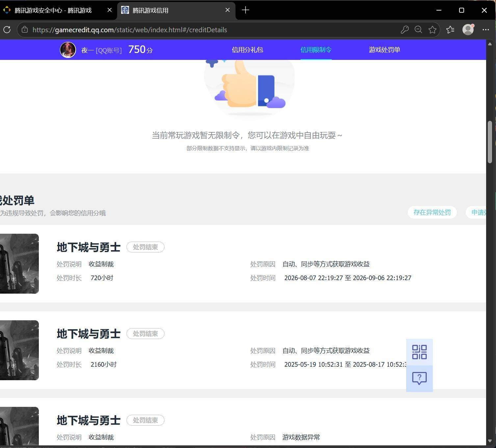Viewport: 496px width, 448px height.
Task: Add page to favorites star icon
Action: pos(432,30)
